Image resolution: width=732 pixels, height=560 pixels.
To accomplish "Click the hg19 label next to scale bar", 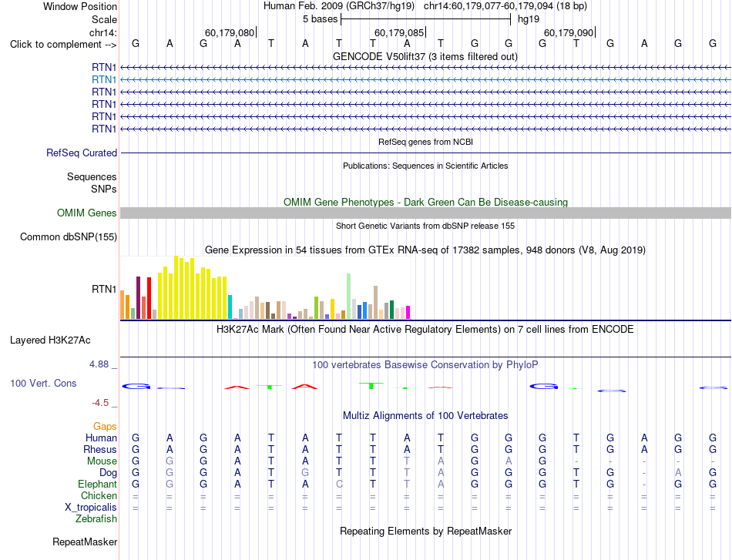I will pyautogui.click(x=529, y=19).
